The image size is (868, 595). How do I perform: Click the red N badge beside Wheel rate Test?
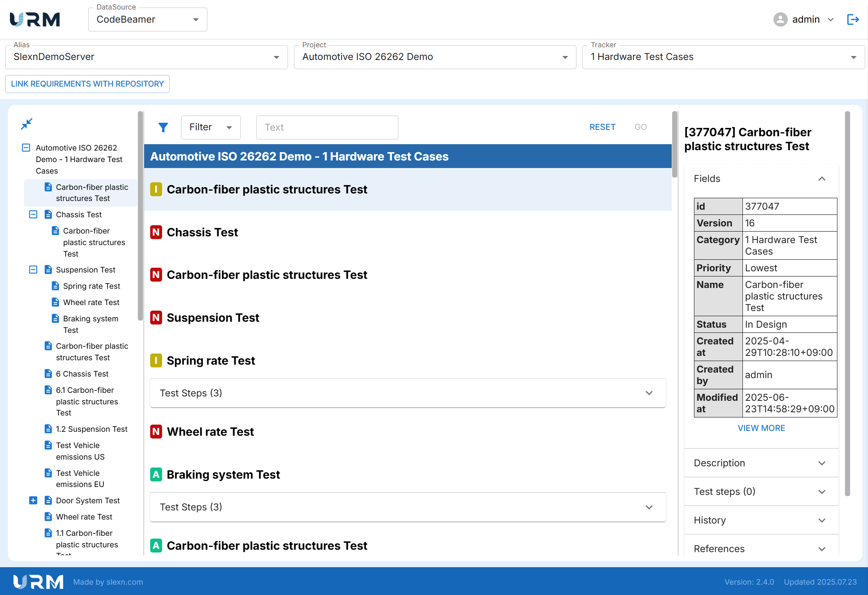pyautogui.click(x=156, y=431)
